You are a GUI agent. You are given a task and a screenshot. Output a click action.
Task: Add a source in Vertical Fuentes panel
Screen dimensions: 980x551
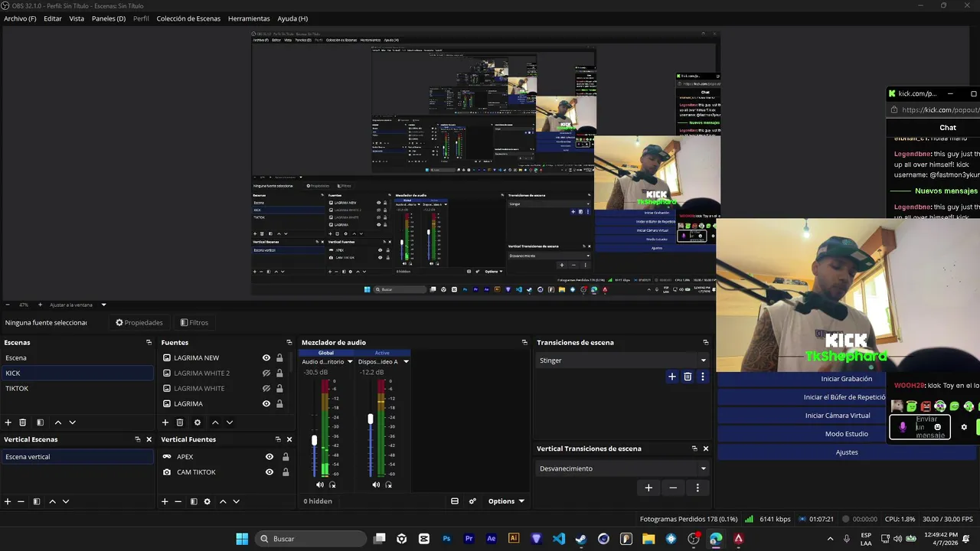click(x=165, y=502)
